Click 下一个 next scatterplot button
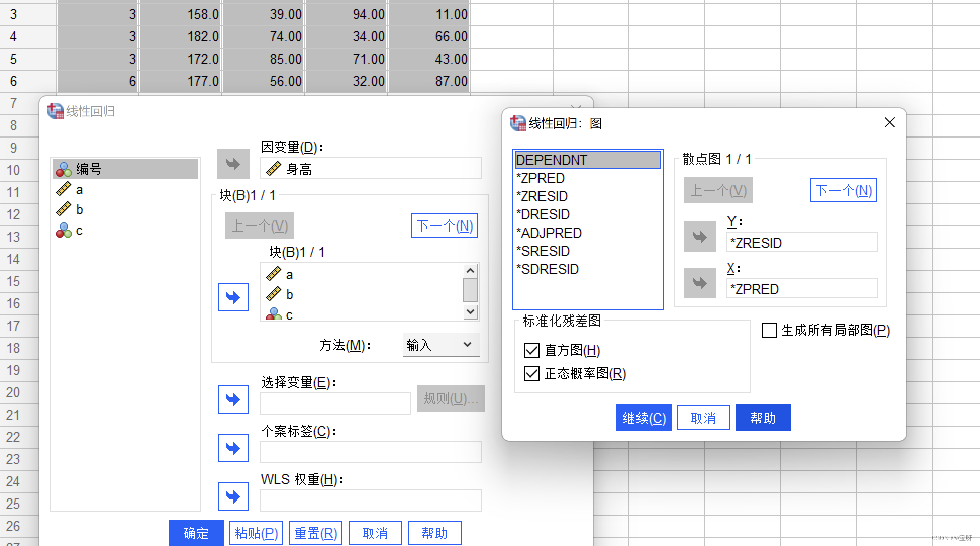Viewport: 980px width, 546px height. point(843,191)
